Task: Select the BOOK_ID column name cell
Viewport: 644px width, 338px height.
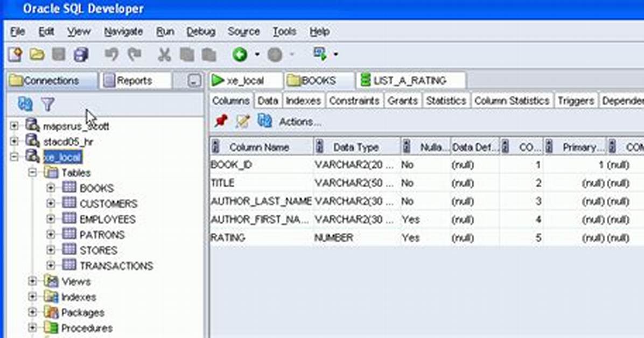Action: 261,165
